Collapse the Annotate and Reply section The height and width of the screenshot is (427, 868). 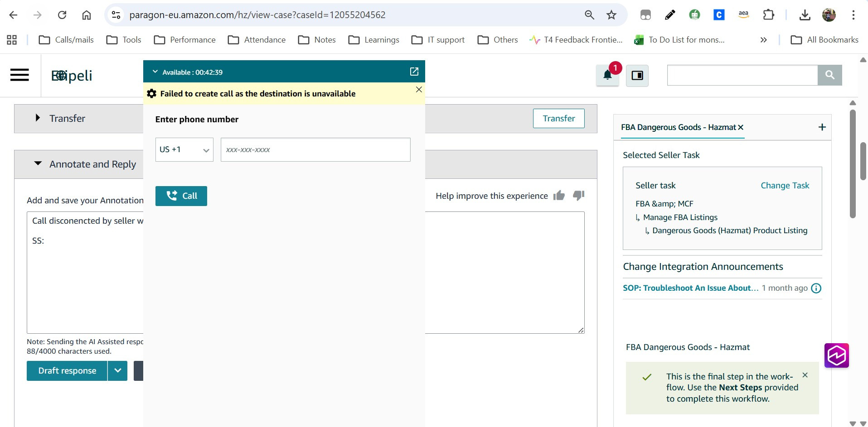pyautogui.click(x=38, y=164)
